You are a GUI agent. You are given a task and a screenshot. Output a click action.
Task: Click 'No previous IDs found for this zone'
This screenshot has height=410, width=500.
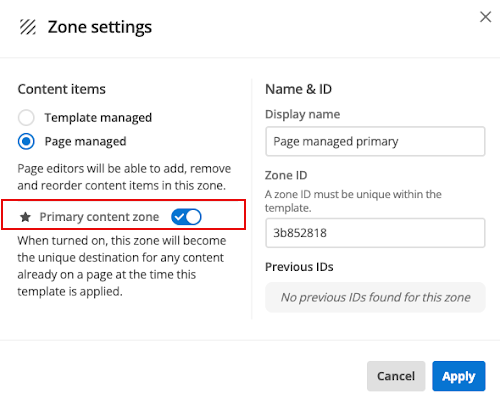click(x=375, y=297)
